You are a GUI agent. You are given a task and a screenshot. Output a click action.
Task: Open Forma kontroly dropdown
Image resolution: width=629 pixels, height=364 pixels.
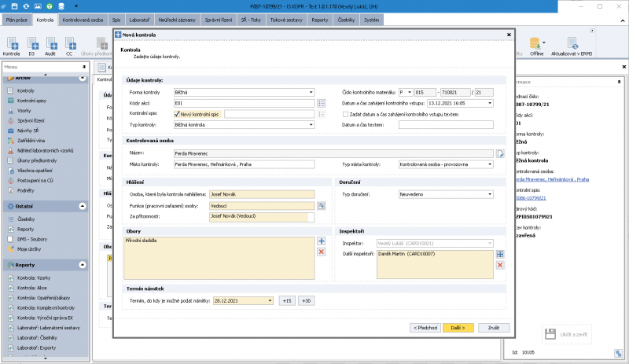point(311,92)
